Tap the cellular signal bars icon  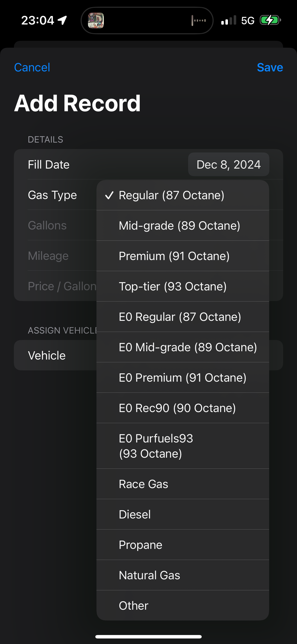(x=228, y=20)
